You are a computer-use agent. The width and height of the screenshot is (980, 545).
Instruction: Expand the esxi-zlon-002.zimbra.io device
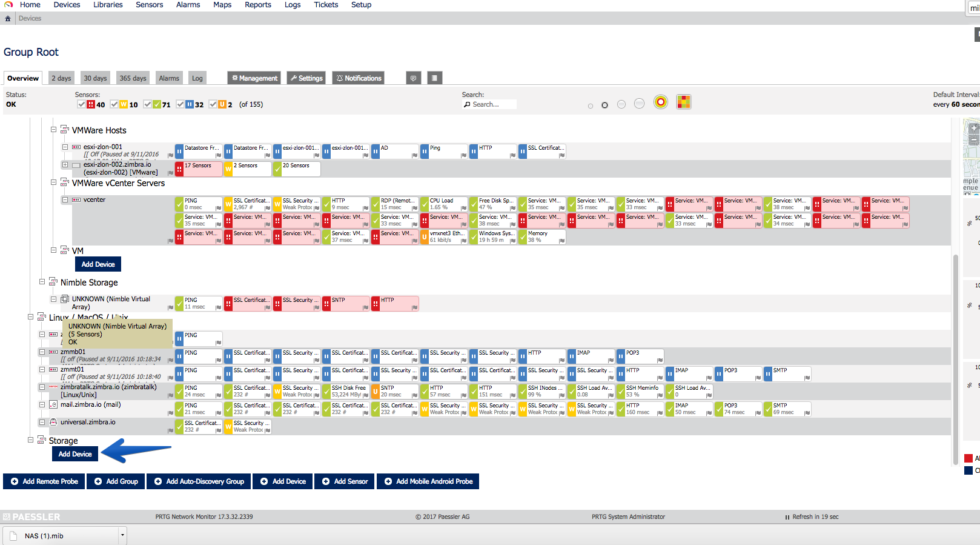click(x=65, y=164)
